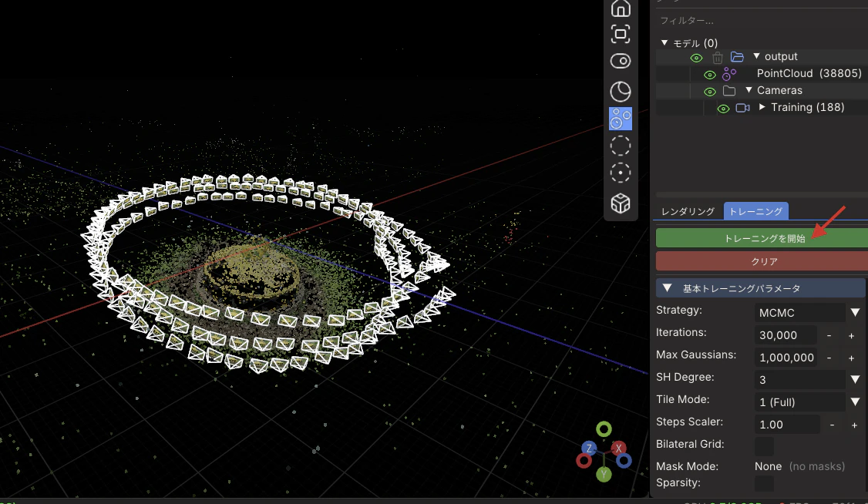Click the red クリア button

coord(762,261)
